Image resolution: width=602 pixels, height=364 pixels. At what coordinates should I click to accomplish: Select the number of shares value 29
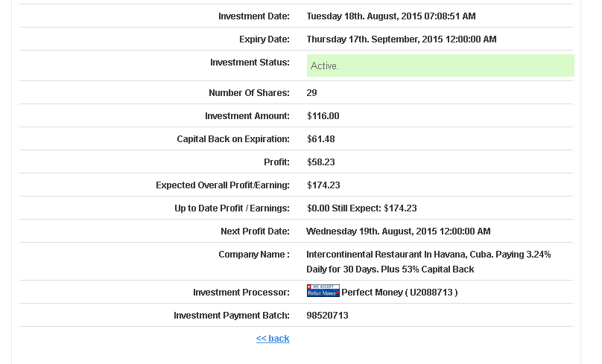coord(312,93)
